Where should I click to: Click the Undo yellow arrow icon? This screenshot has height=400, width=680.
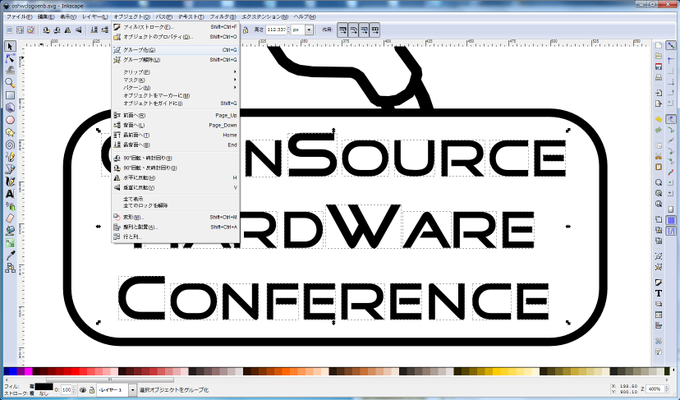pyautogui.click(x=658, y=119)
